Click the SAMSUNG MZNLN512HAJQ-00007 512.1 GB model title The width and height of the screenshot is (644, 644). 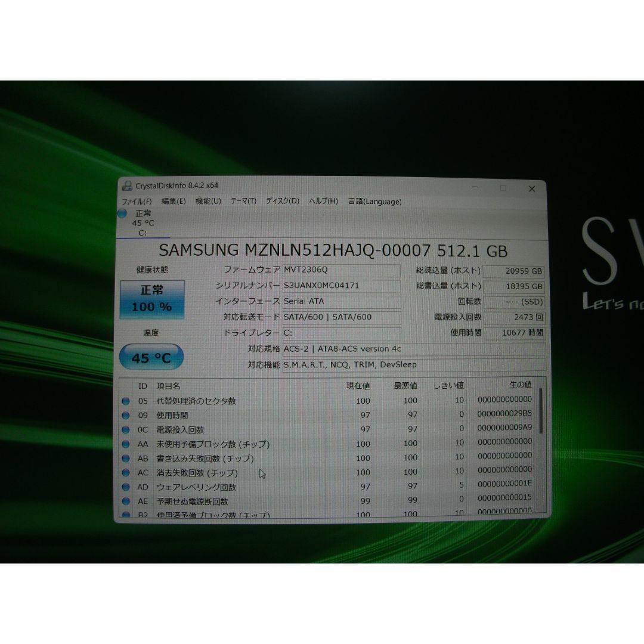[x=333, y=250]
